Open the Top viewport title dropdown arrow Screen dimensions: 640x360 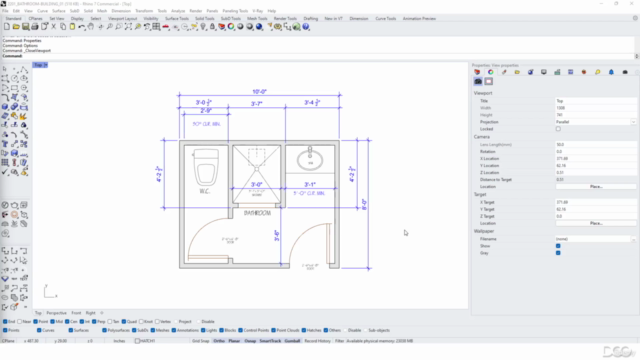(x=45, y=65)
